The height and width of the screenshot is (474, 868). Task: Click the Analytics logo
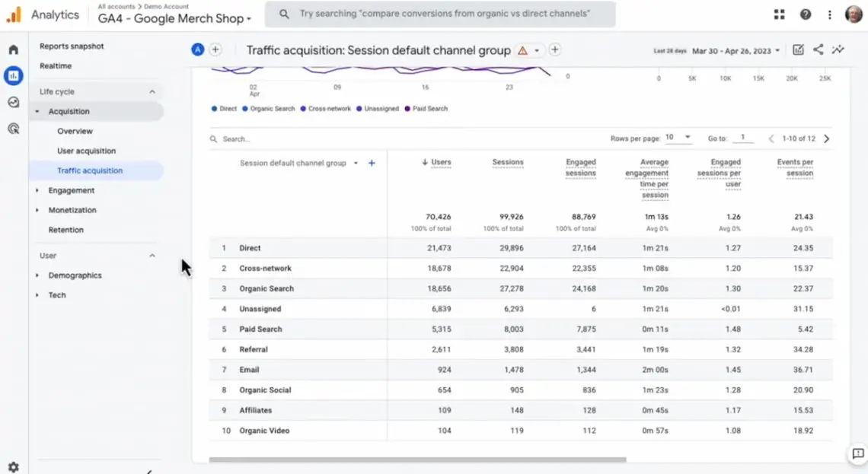click(14, 14)
